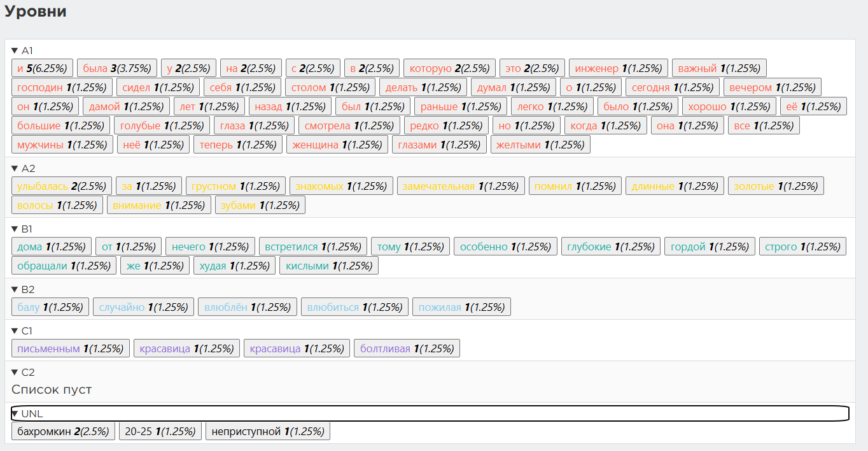
Task: Select the "замечательная" word tag
Action: pyautogui.click(x=461, y=186)
